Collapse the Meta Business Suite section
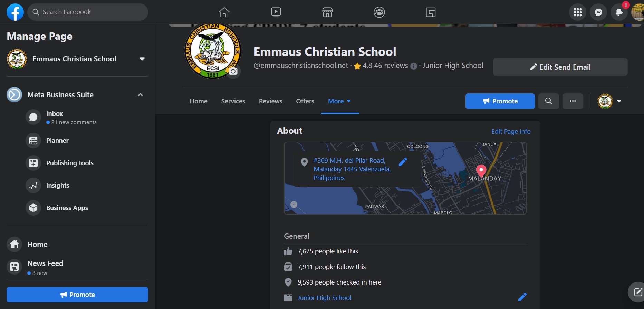This screenshot has height=309, width=644. [140, 95]
